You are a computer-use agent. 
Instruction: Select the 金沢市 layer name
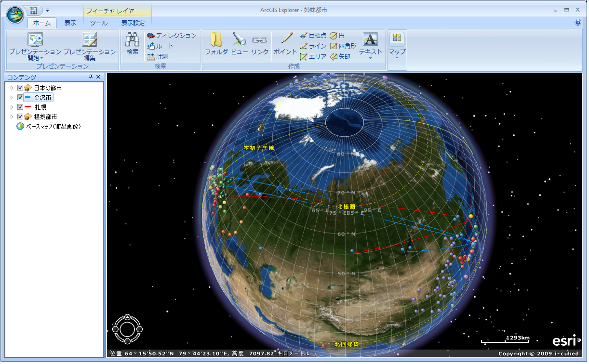[x=42, y=97]
